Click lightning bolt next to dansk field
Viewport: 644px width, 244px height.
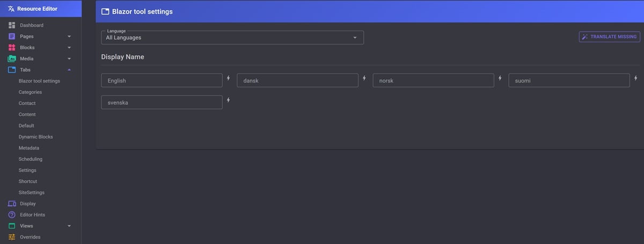[x=364, y=78]
